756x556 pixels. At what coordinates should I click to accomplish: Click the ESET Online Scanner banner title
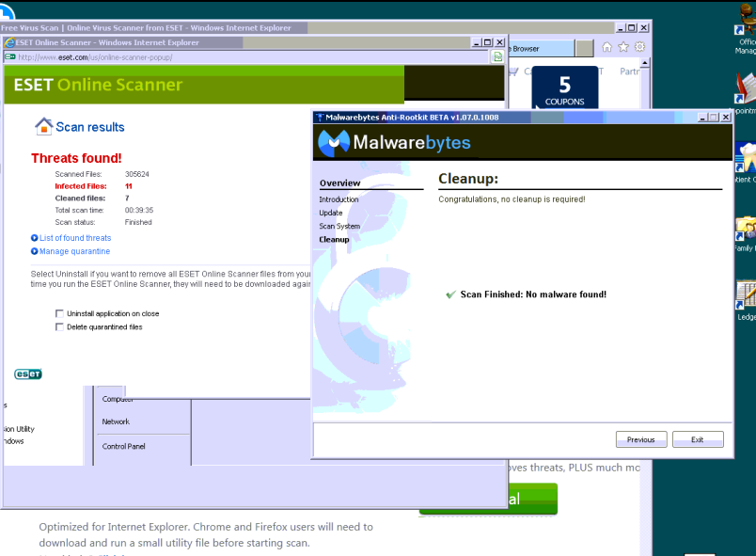98,85
